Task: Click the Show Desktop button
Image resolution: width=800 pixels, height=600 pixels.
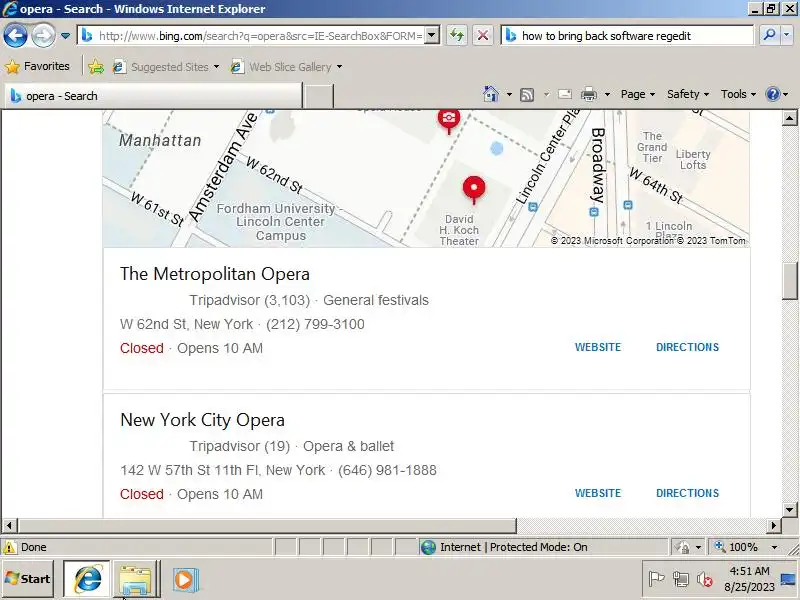Action: coord(789,579)
